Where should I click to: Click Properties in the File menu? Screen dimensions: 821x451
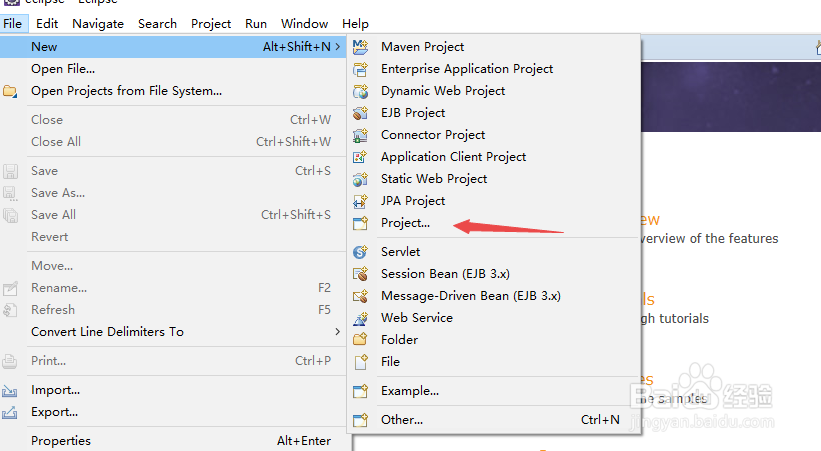(x=61, y=441)
